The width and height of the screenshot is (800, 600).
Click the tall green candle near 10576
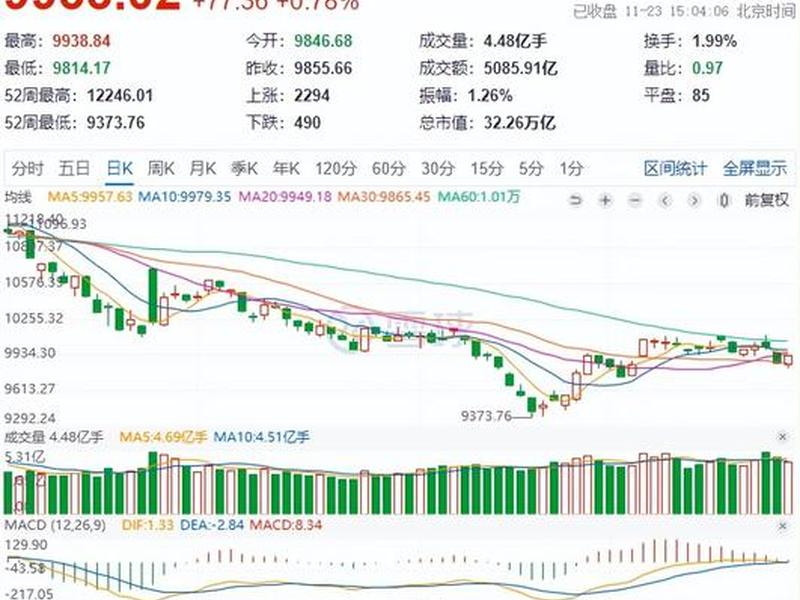[x=153, y=295]
